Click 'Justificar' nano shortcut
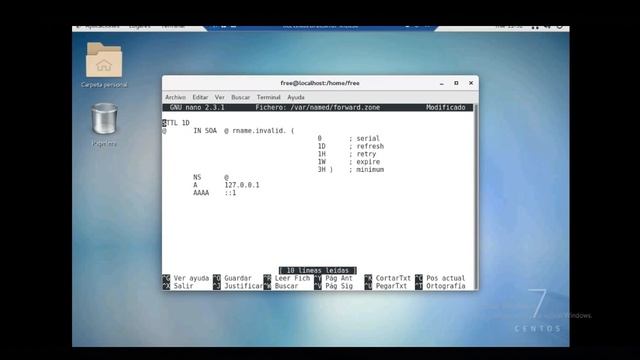 coord(244,286)
